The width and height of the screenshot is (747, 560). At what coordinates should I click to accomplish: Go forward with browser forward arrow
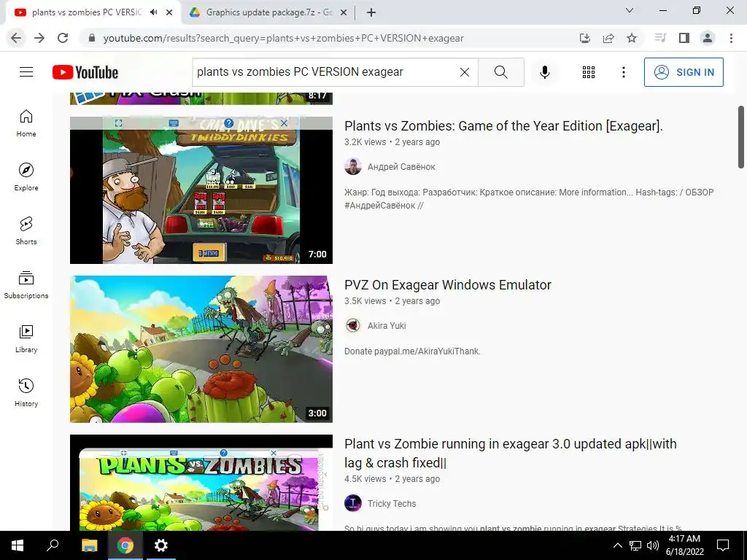click(x=39, y=38)
